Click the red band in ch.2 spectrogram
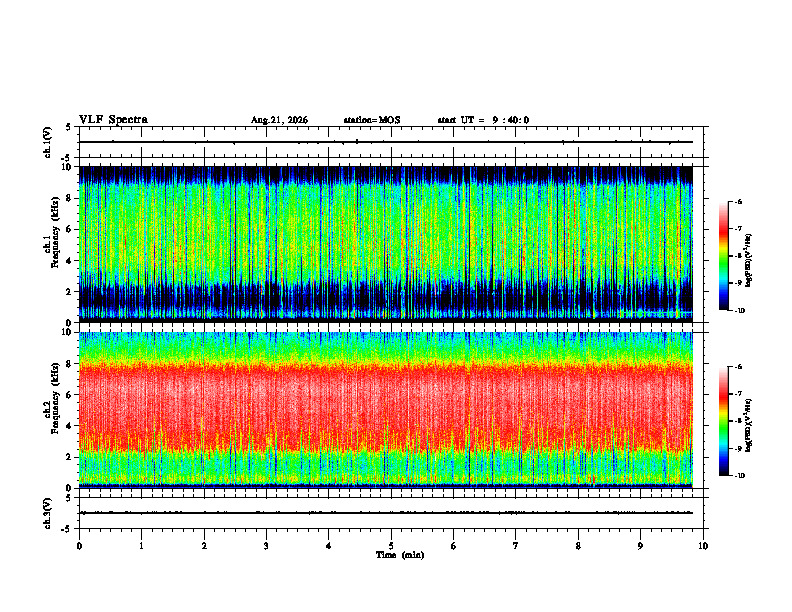This screenshot has width=792, height=612. [386, 406]
